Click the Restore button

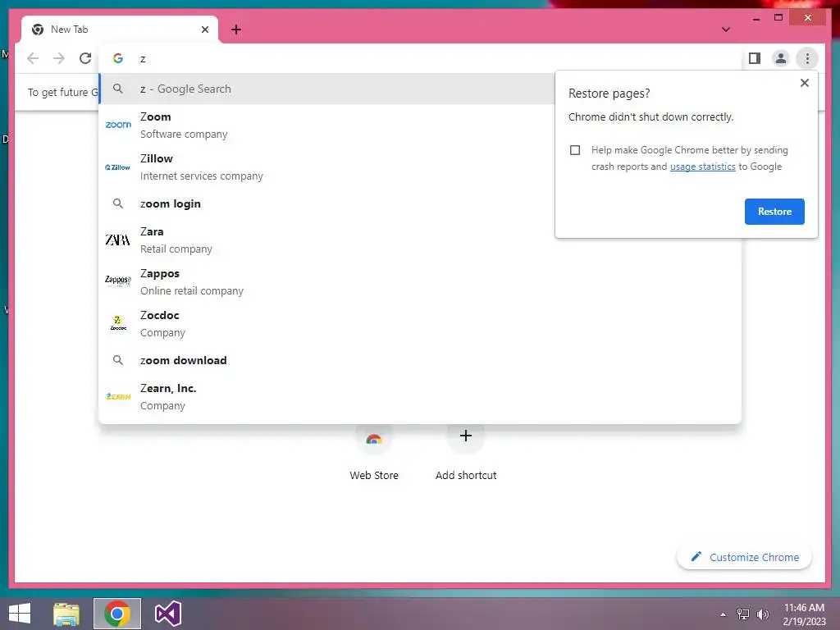[x=774, y=212]
